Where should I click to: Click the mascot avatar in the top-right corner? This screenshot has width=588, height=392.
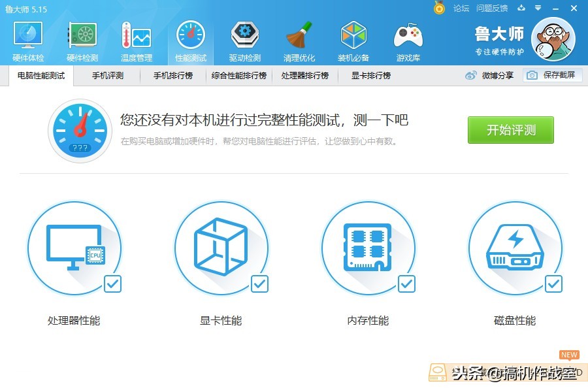[x=553, y=39]
